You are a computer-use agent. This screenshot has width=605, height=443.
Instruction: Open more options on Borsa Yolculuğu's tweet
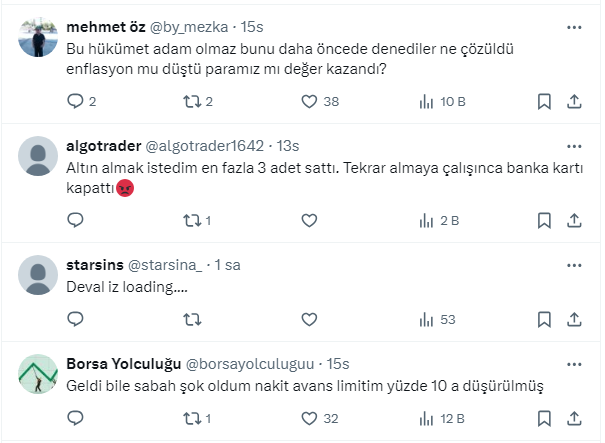pyautogui.click(x=574, y=364)
